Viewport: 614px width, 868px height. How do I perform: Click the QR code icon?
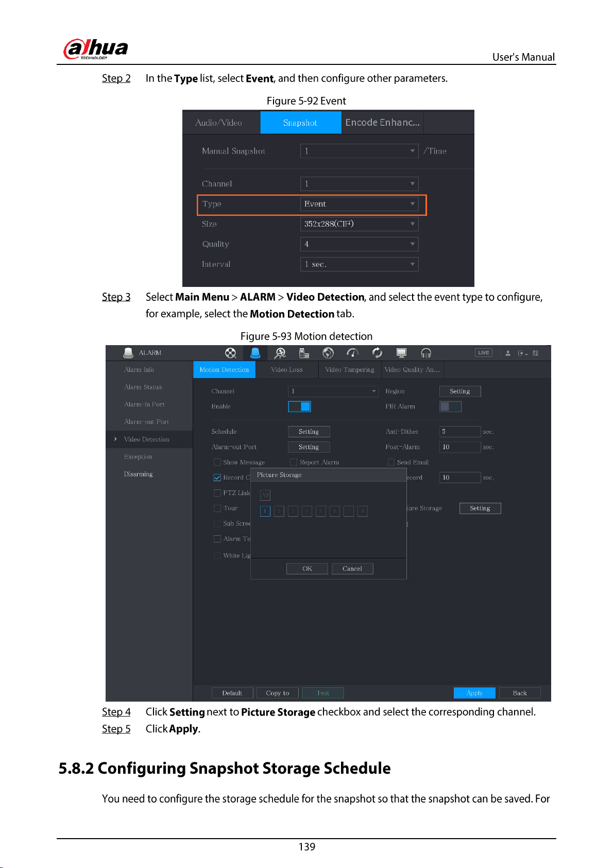tap(536, 353)
